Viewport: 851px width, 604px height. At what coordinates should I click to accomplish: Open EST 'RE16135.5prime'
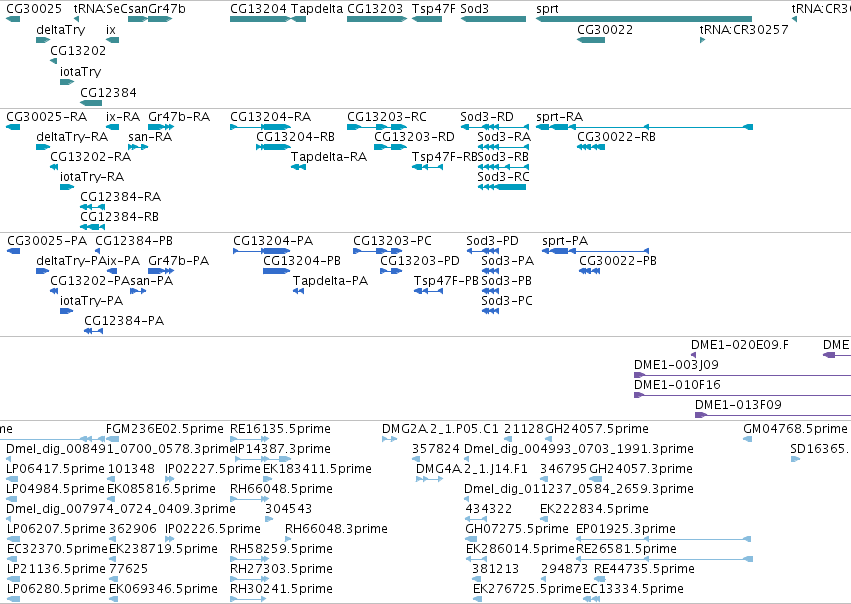(281, 429)
